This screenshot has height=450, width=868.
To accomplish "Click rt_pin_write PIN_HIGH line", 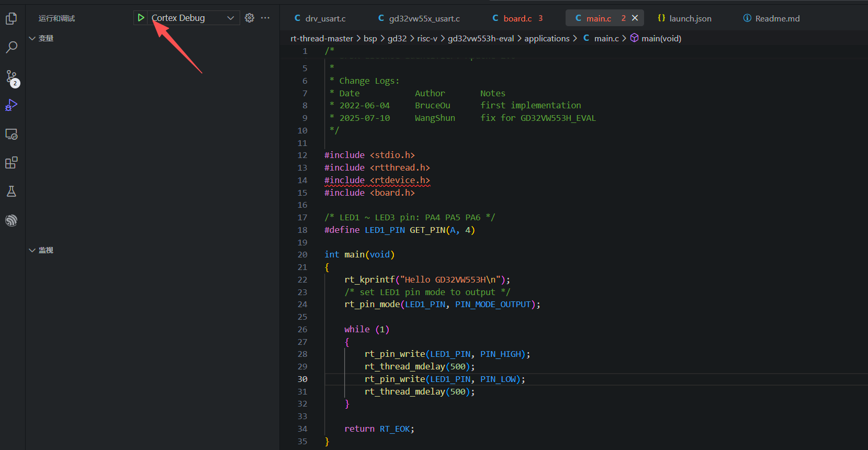I will [447, 354].
